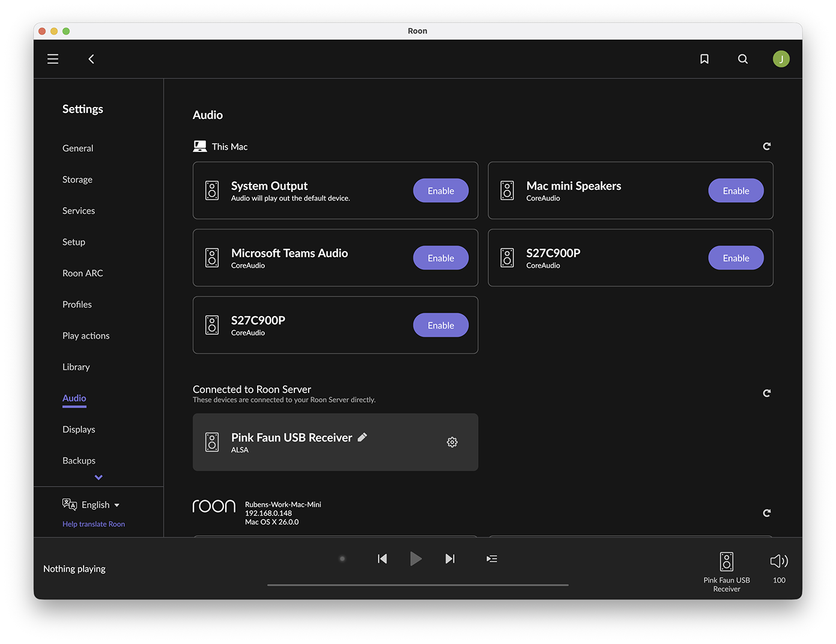Open Play actions settings
The width and height of the screenshot is (836, 644).
(x=86, y=336)
